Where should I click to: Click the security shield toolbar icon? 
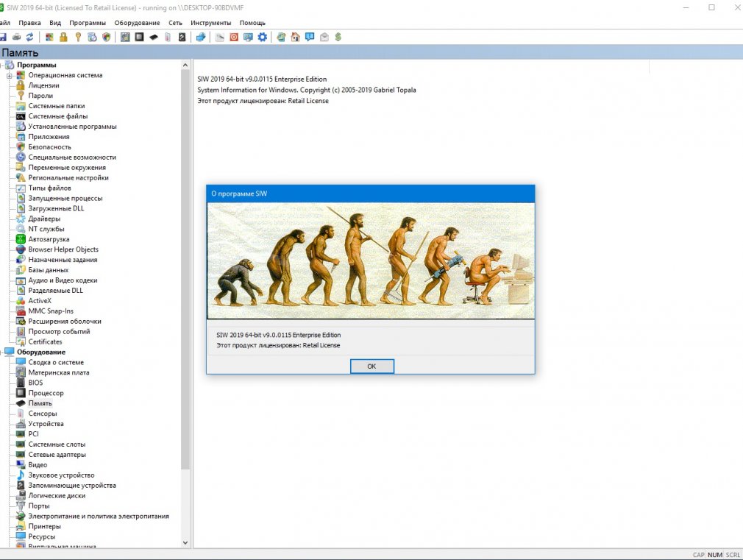[x=106, y=37]
